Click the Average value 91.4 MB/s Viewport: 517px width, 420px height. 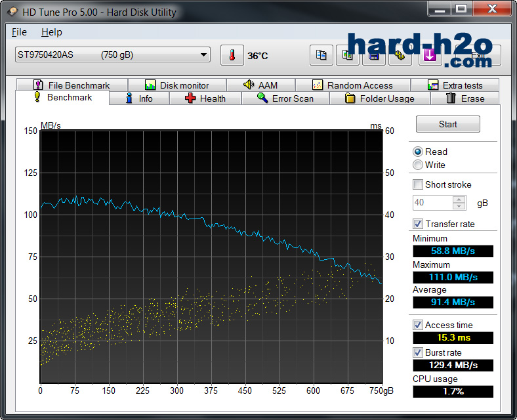click(453, 303)
